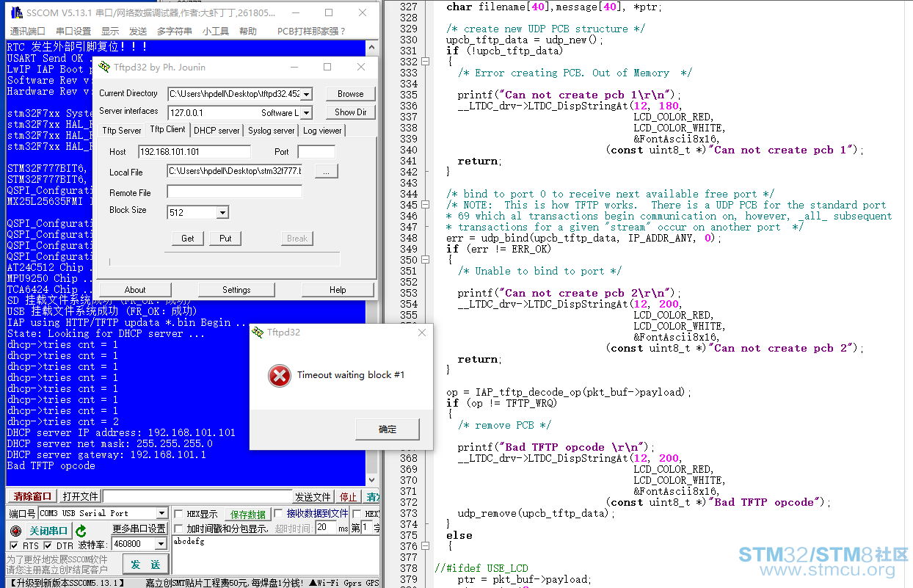
Task: Click the 保存数据 button
Action: [248, 515]
